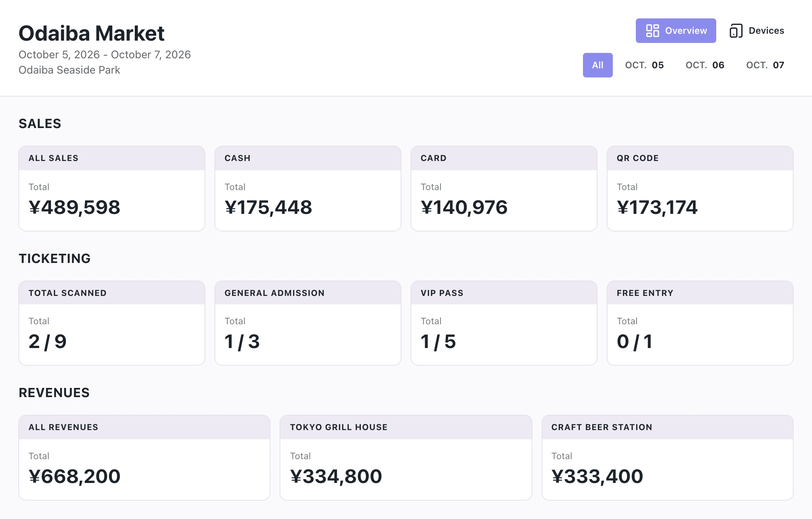
Task: Click the SALES section heading
Action: coord(40,124)
